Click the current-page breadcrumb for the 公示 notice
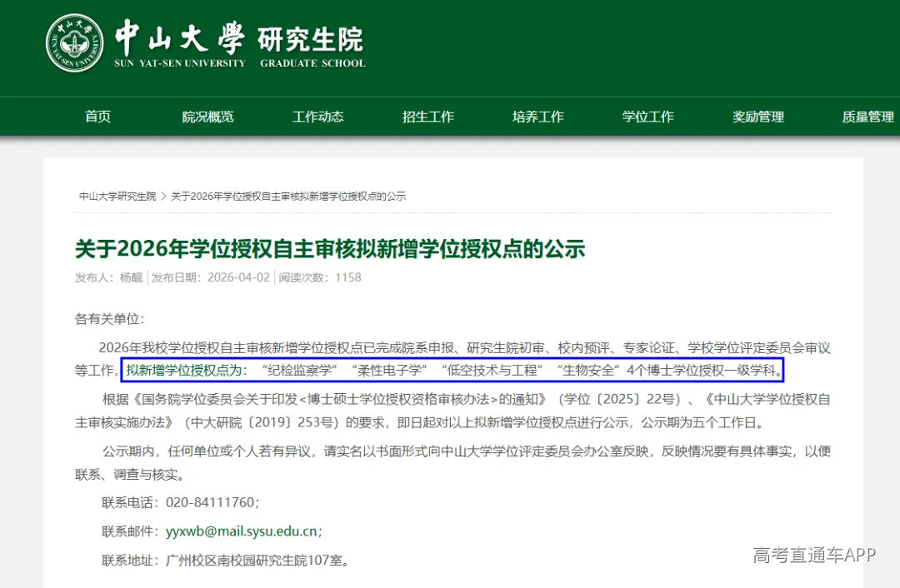 288,197
